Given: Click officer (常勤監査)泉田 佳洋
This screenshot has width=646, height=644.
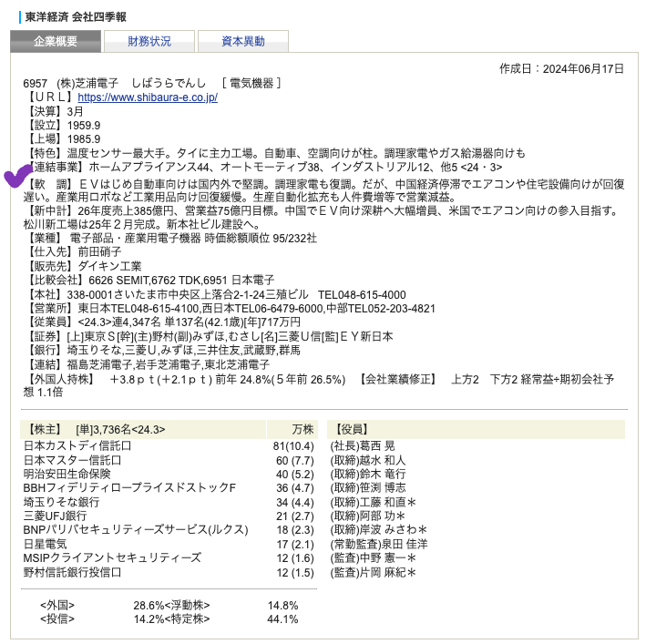Looking at the screenshot, I should [379, 545].
